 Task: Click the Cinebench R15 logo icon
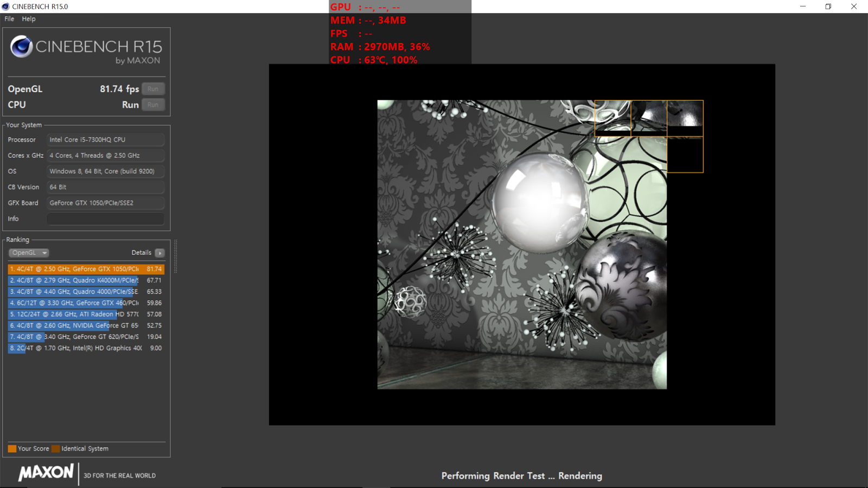point(22,47)
